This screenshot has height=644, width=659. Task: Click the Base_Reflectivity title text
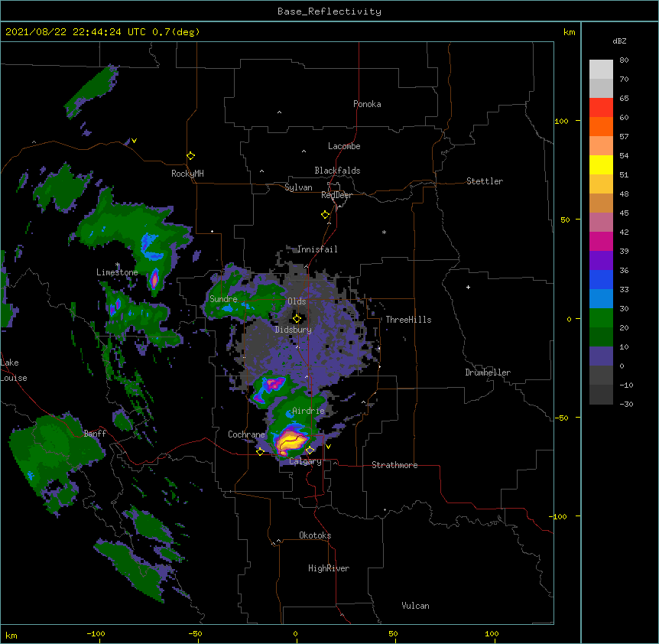tap(329, 11)
